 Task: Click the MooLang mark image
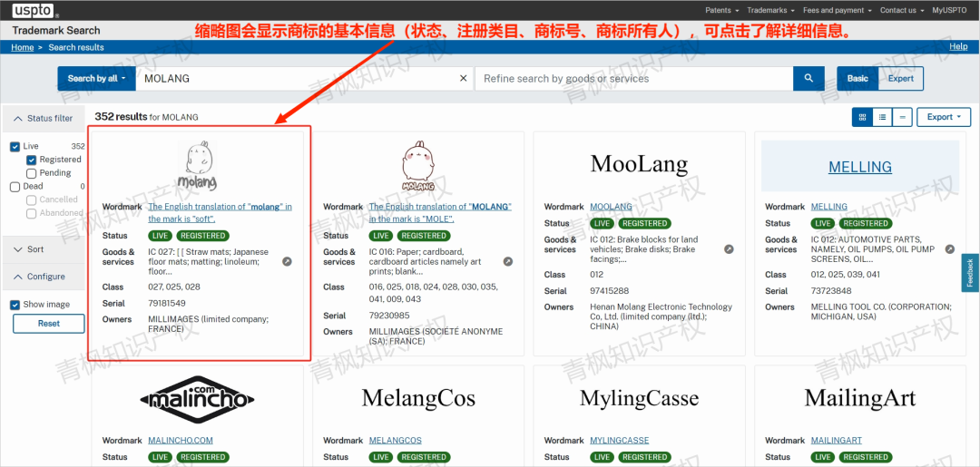click(x=639, y=164)
